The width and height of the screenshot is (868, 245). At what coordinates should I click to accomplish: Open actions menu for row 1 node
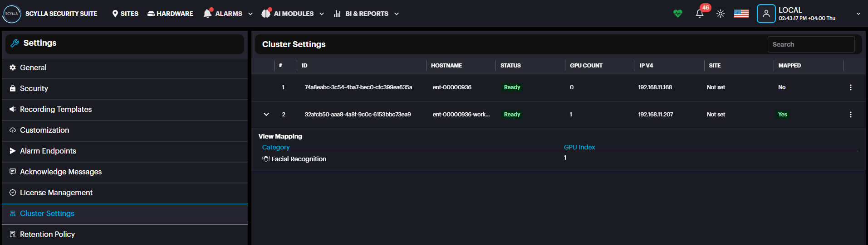[x=850, y=87]
